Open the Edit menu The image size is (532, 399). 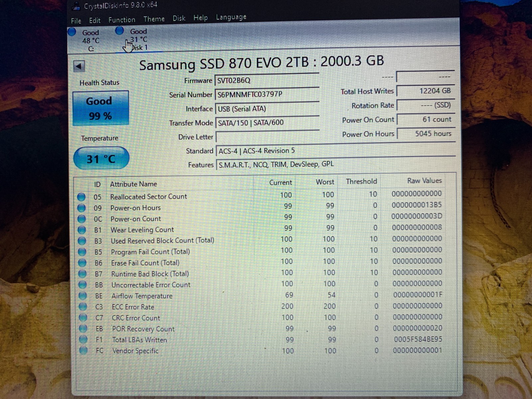click(x=95, y=20)
